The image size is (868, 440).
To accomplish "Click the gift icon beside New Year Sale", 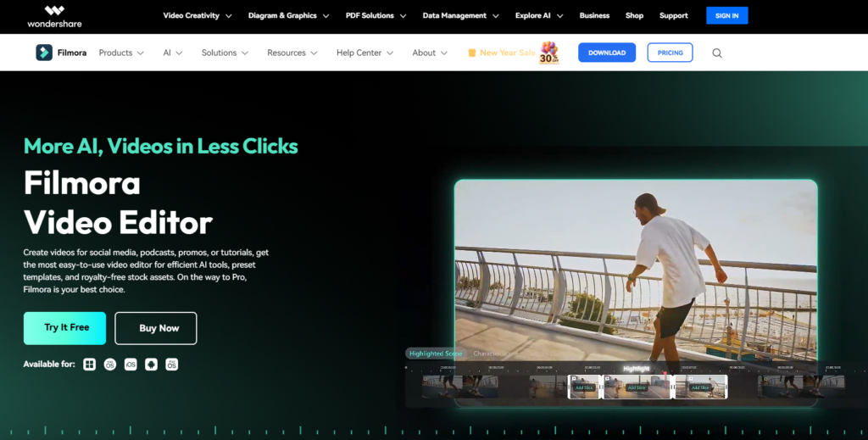I will click(x=471, y=53).
